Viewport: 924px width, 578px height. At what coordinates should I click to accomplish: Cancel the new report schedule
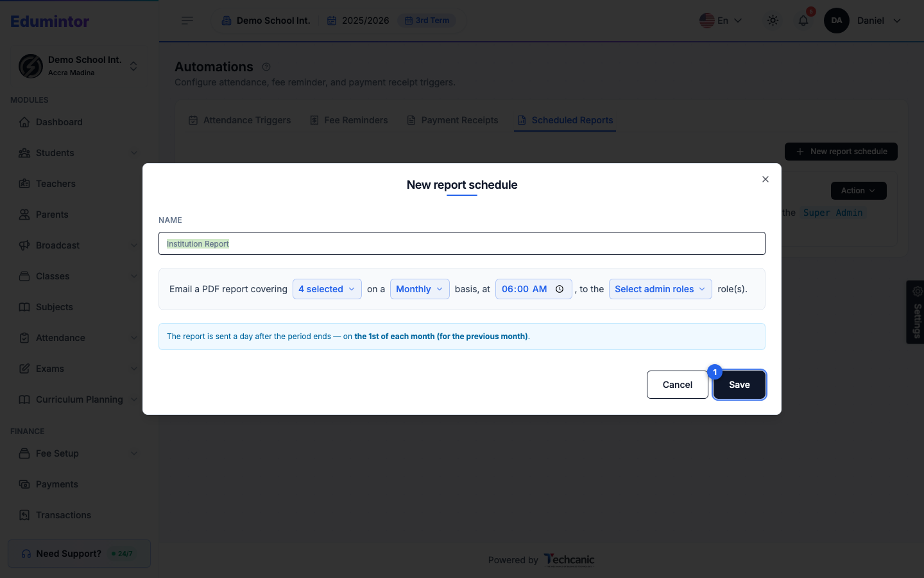[x=677, y=385]
